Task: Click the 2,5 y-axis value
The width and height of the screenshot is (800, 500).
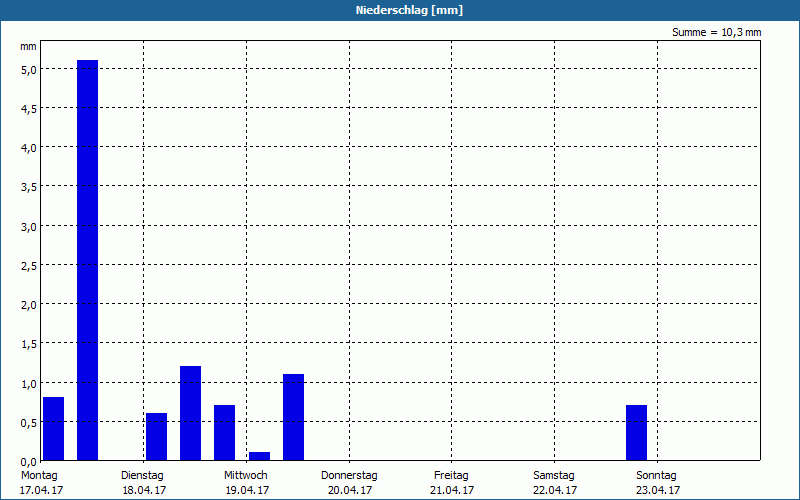Action: pos(29,266)
